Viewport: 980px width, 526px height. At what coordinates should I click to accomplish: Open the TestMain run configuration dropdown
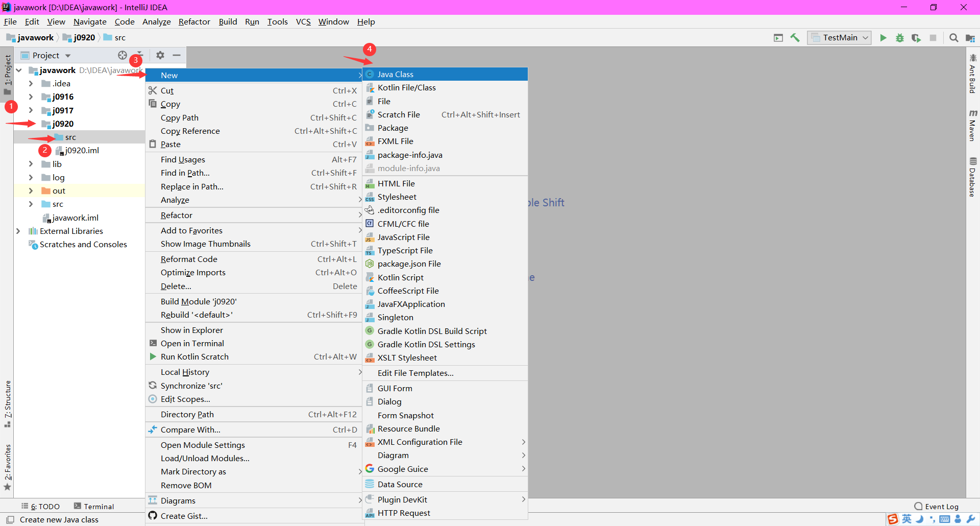(x=839, y=38)
